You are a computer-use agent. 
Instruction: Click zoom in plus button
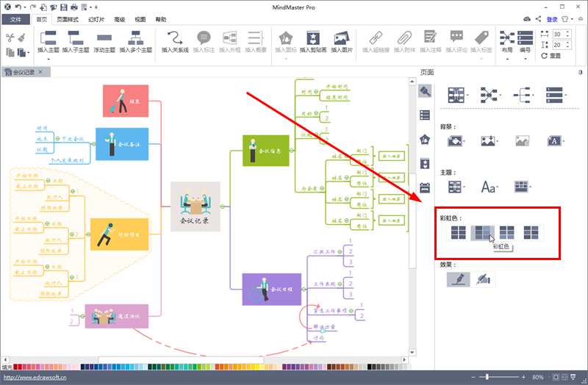[x=523, y=377]
